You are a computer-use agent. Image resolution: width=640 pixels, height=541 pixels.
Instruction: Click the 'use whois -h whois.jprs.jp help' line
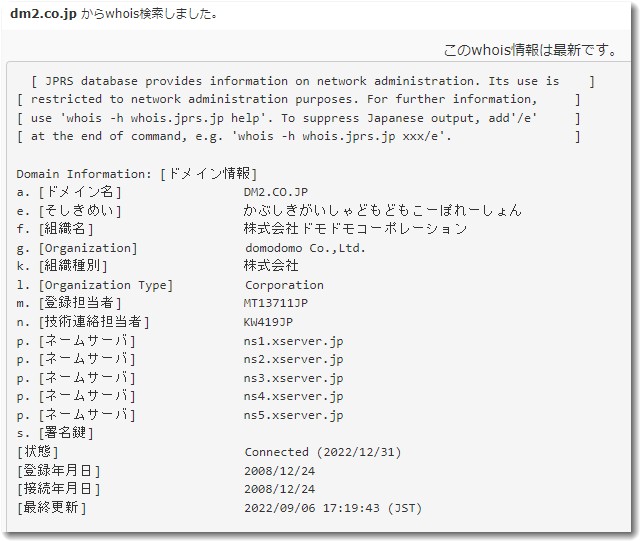pyautogui.click(x=298, y=118)
